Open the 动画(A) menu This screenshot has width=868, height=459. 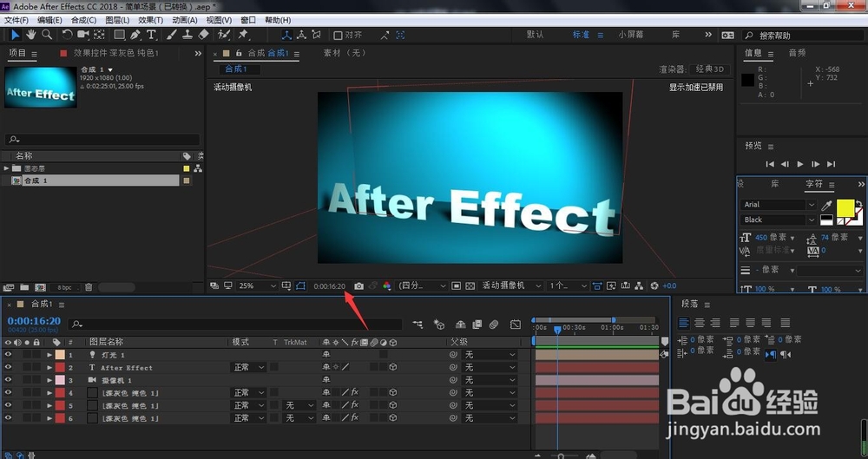click(184, 20)
